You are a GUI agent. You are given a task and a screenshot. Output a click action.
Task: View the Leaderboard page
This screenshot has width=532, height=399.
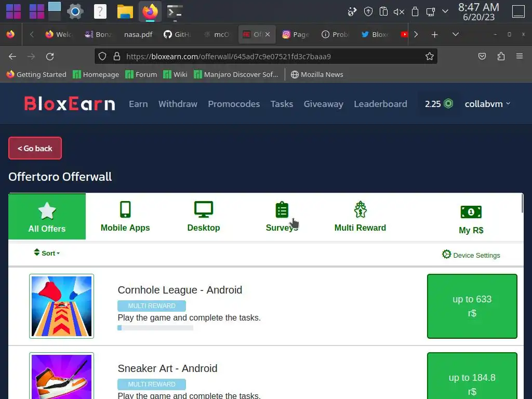point(380,104)
